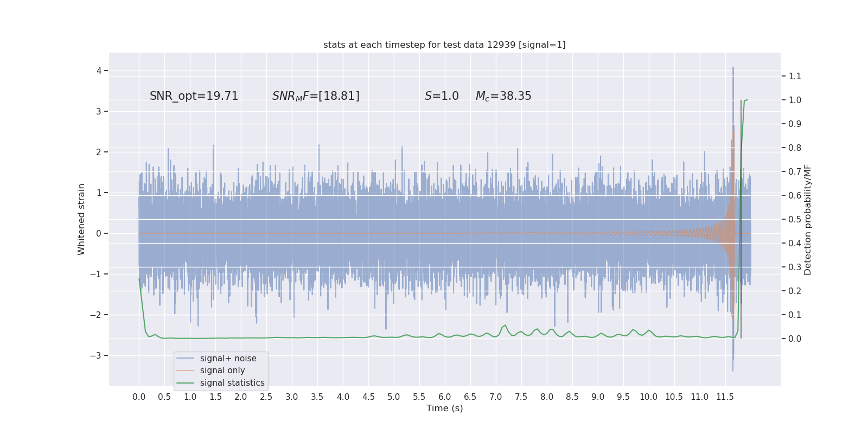Click the 6.0 tick on the time axis
The image size is (868, 434).
[444, 397]
